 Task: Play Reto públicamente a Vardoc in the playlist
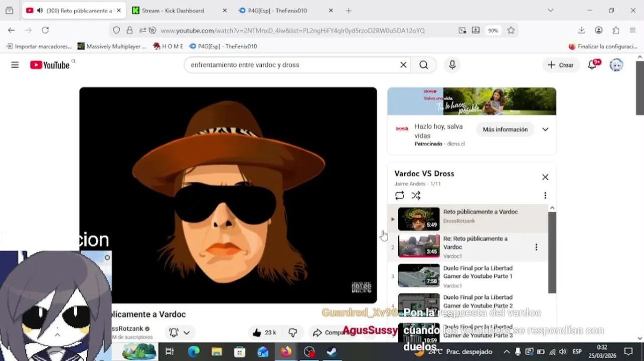click(467, 219)
